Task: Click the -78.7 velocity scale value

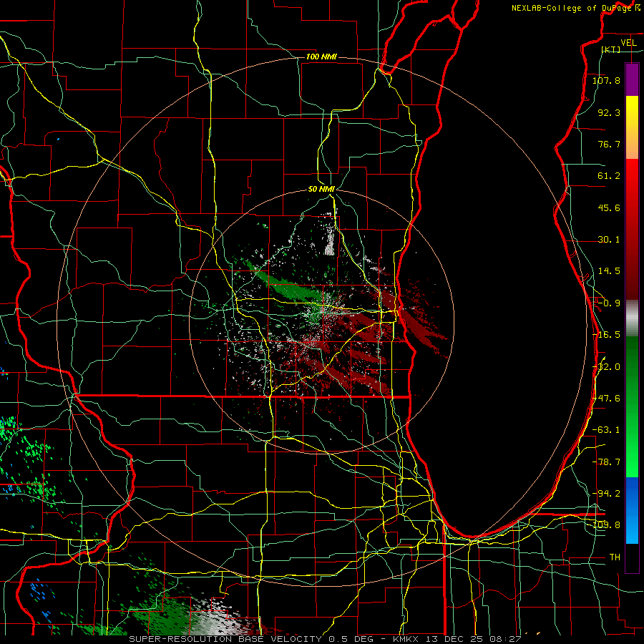Action: coord(606,462)
